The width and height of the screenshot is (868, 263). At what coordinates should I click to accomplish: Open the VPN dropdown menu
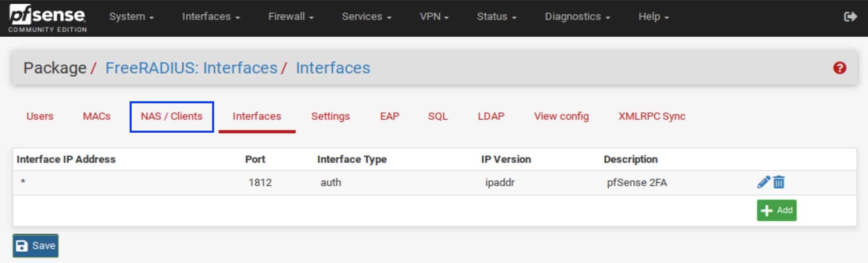point(434,17)
